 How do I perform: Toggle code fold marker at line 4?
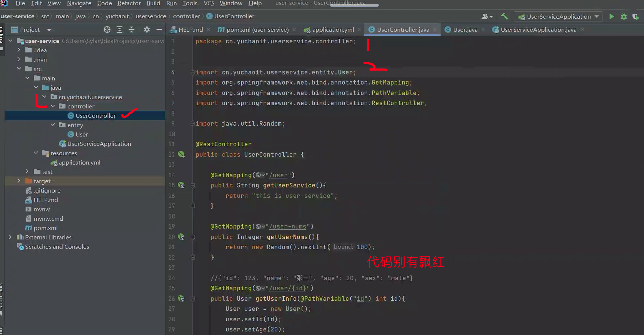(x=192, y=72)
